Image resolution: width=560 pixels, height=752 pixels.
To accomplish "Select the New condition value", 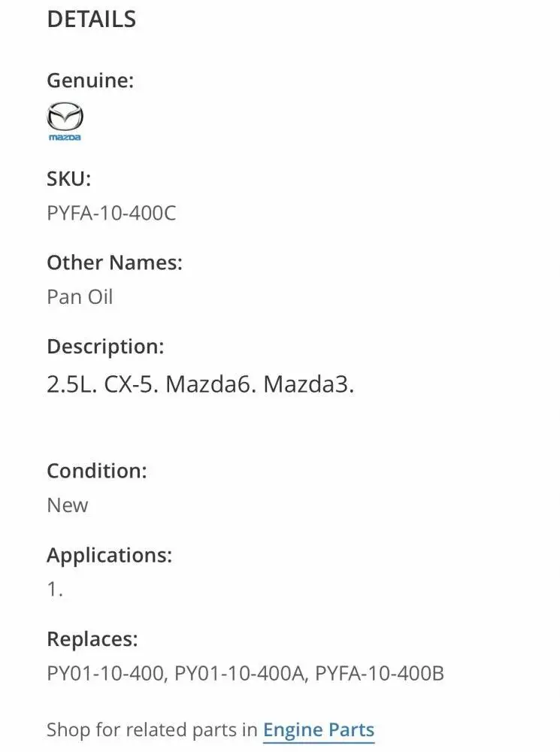I will pos(68,505).
